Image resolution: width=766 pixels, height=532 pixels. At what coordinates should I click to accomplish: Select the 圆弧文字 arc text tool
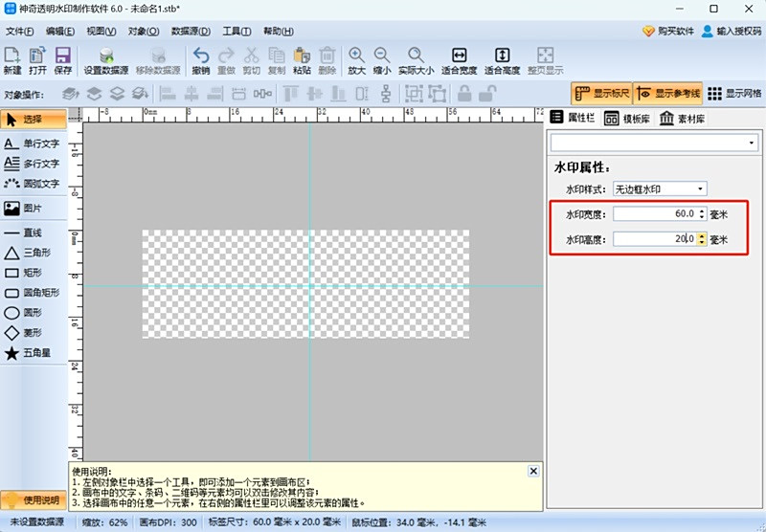[34, 184]
